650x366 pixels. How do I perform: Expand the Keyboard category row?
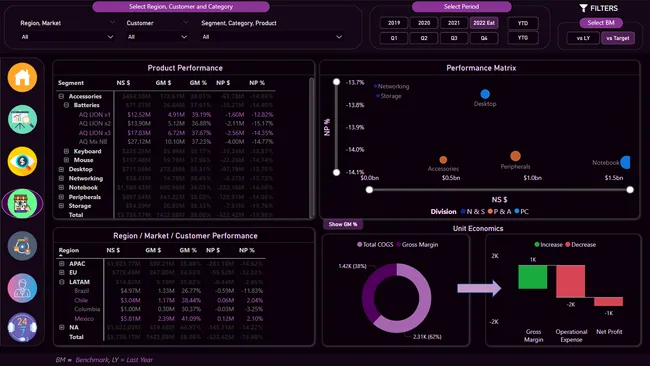[x=66, y=151]
